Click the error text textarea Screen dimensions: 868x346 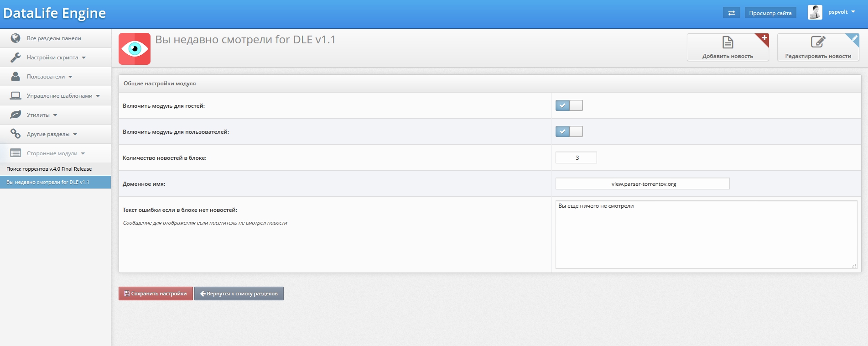pos(706,235)
